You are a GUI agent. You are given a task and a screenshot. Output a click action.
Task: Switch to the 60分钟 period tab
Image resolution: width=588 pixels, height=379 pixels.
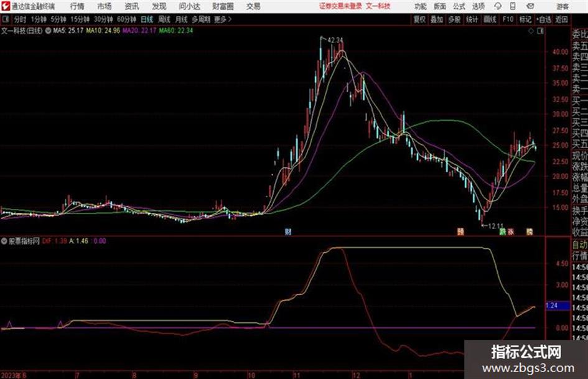[x=126, y=19]
